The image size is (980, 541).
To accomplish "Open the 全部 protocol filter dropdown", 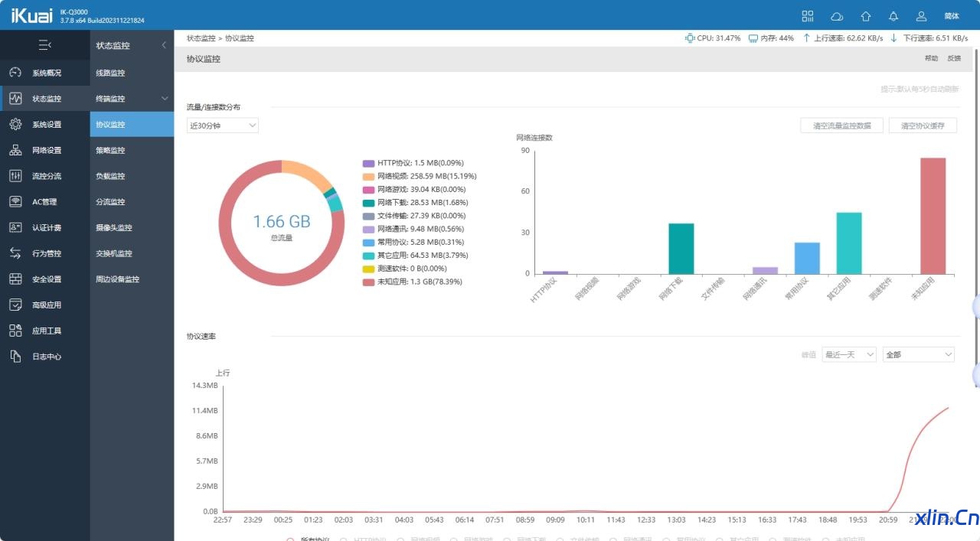I will pos(919,354).
